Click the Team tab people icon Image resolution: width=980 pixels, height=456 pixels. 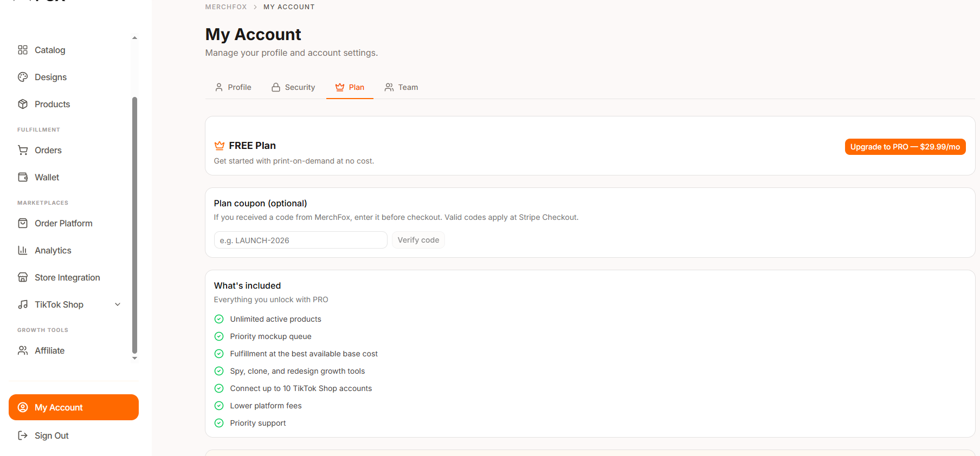389,87
